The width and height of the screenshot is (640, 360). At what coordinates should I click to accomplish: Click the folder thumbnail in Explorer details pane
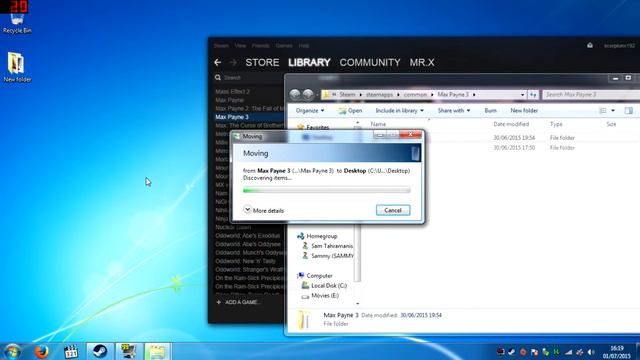(x=304, y=319)
